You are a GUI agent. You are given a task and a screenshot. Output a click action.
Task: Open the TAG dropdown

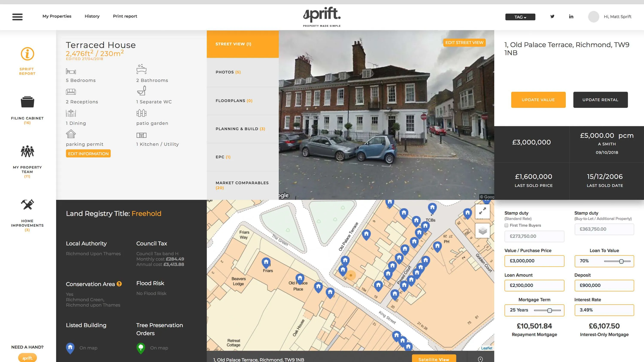(x=520, y=17)
